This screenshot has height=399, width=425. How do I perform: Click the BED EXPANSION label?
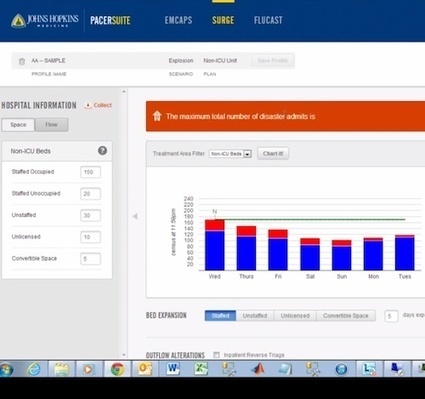point(166,315)
